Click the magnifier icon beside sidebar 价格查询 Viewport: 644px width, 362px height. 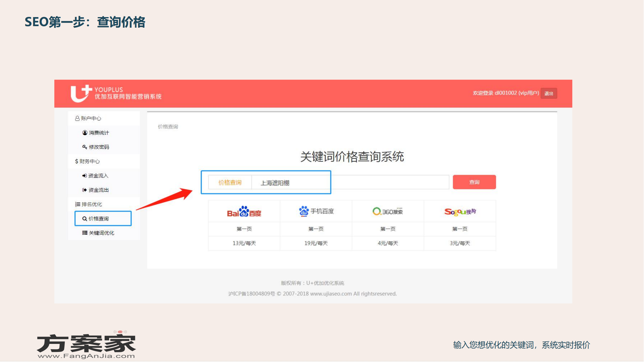(85, 219)
